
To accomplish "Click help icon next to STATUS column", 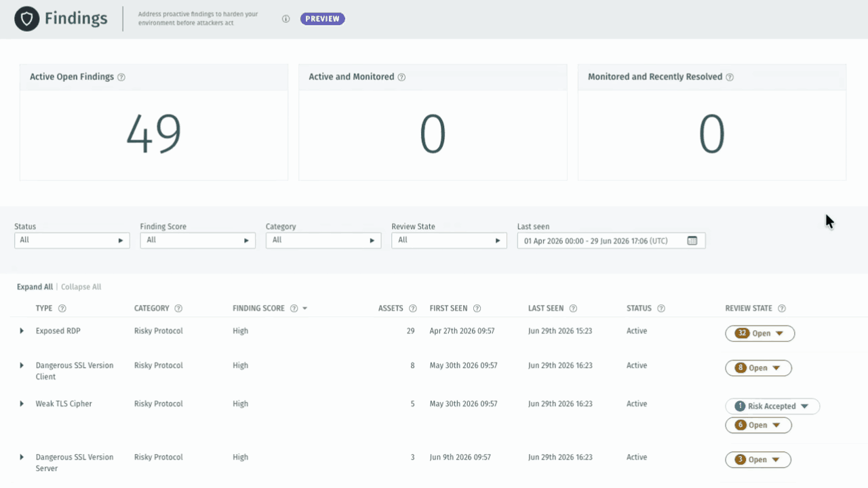I will click(x=661, y=308).
